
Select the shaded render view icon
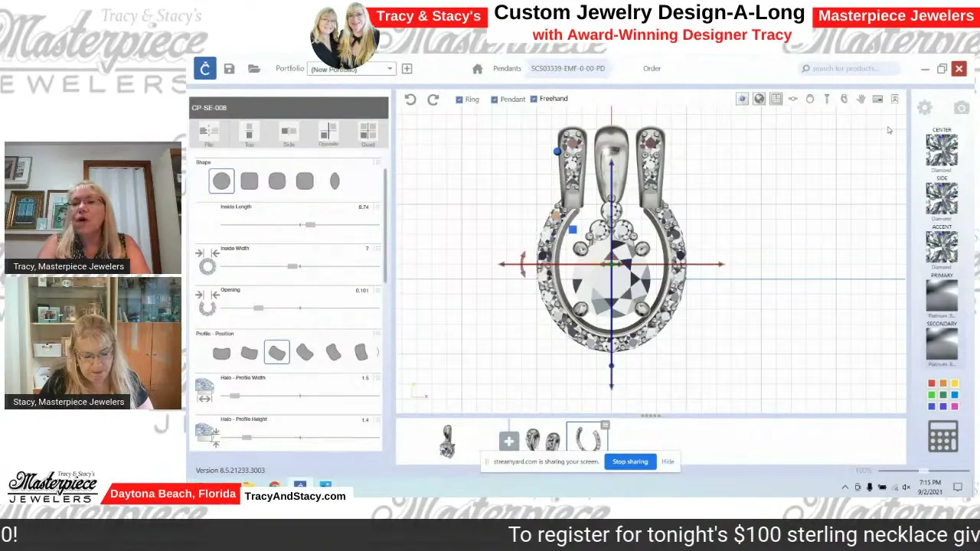click(x=742, y=99)
